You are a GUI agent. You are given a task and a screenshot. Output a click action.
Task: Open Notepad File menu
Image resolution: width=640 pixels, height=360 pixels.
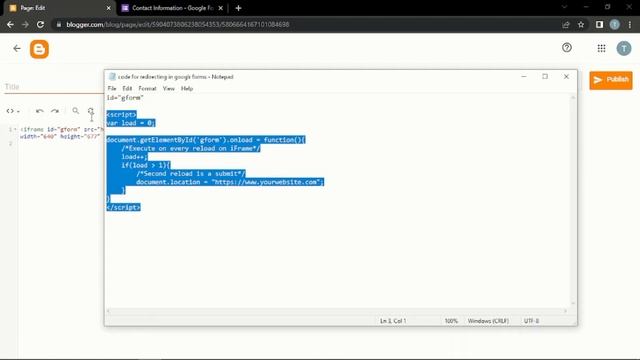112,89
